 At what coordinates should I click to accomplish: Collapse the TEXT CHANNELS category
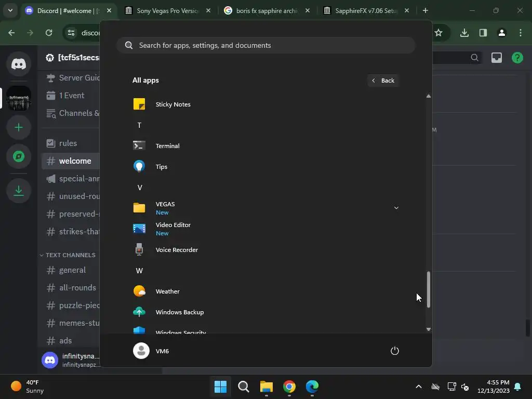[68, 255]
